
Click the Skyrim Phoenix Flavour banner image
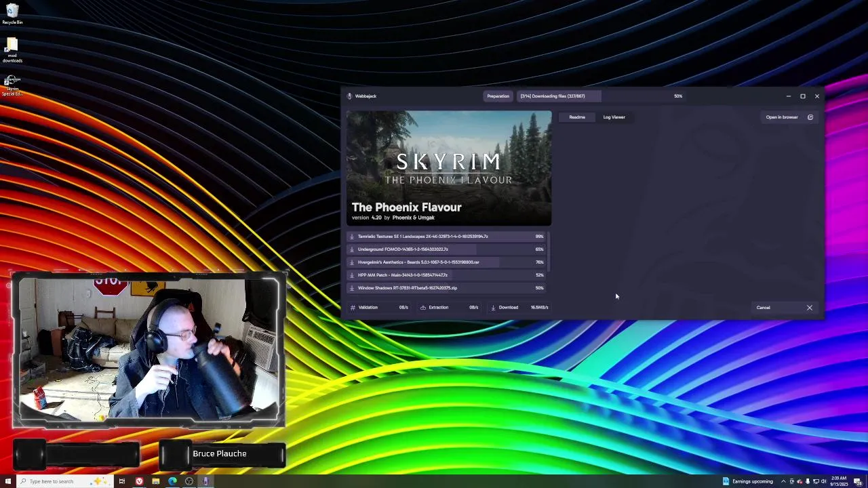(449, 168)
